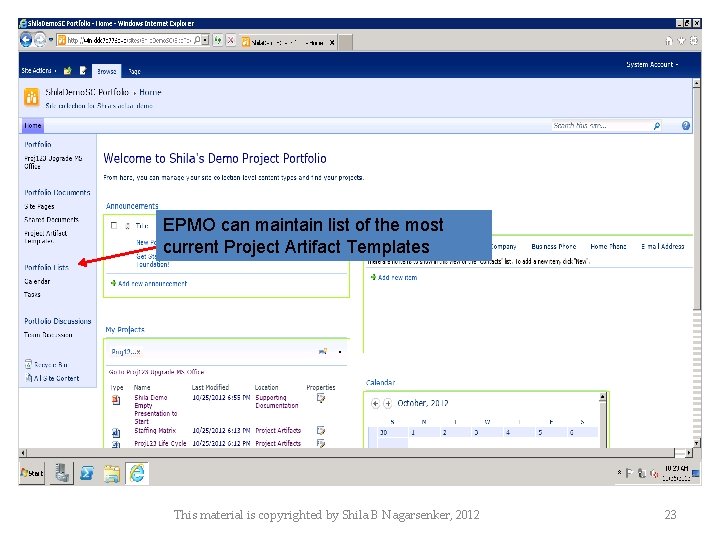Click the Refresh icon beside the address bar
The width and height of the screenshot is (720, 540).
218,41
